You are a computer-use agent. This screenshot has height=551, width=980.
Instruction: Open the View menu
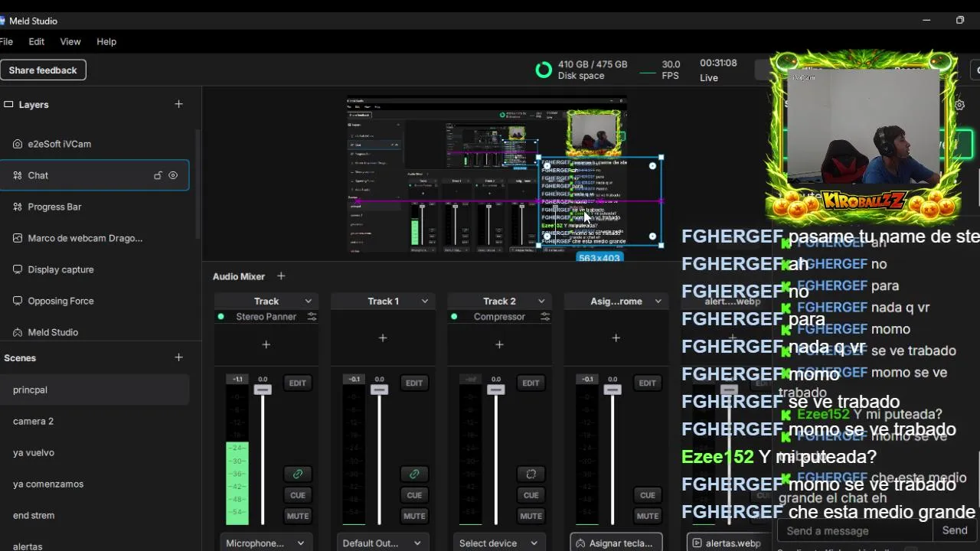pyautogui.click(x=70, y=41)
